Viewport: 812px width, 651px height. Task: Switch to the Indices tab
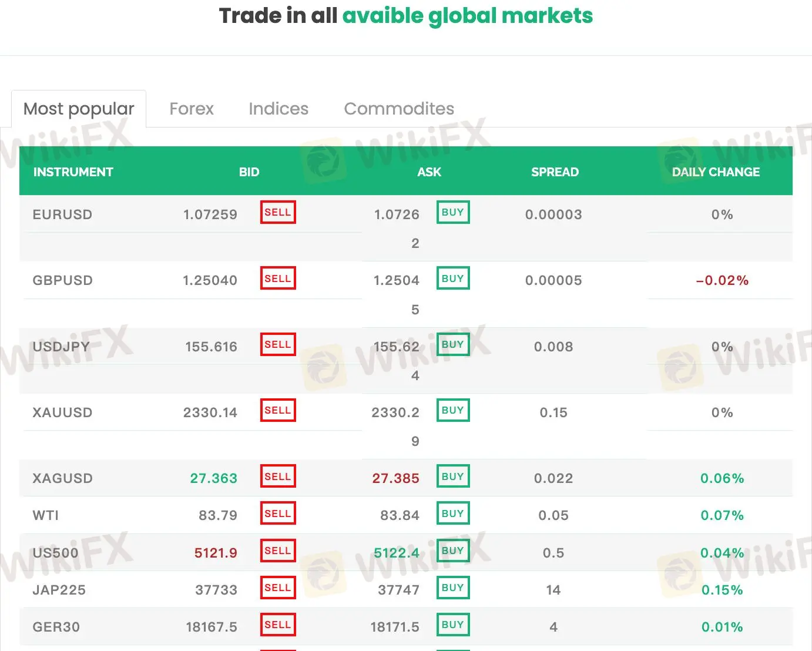pyautogui.click(x=279, y=109)
